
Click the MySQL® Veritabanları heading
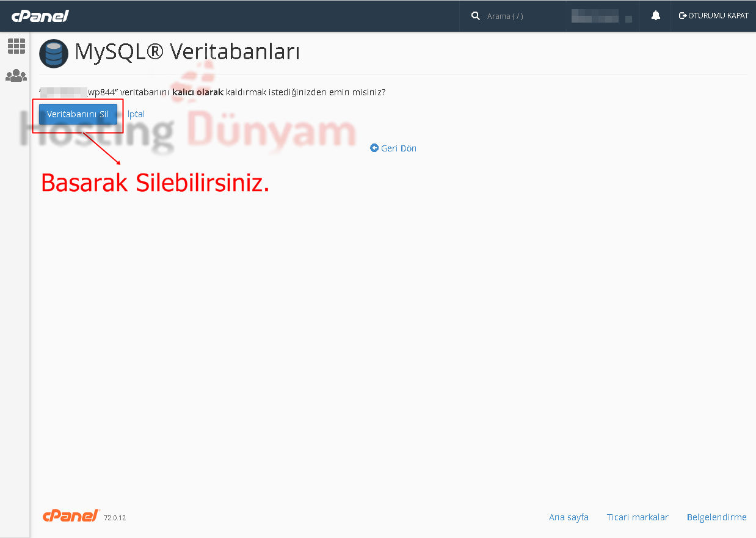pyautogui.click(x=187, y=52)
